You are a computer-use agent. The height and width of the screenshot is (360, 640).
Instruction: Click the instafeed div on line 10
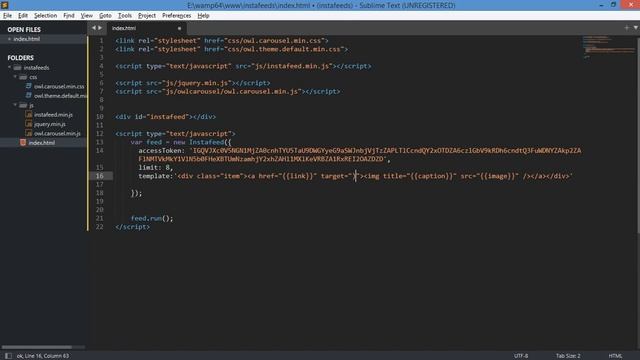[x=165, y=117]
